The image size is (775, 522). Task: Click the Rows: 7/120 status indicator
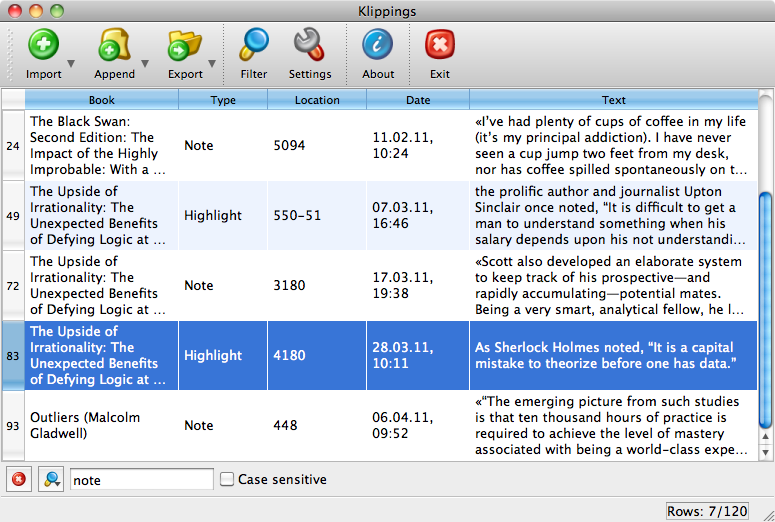click(x=707, y=511)
